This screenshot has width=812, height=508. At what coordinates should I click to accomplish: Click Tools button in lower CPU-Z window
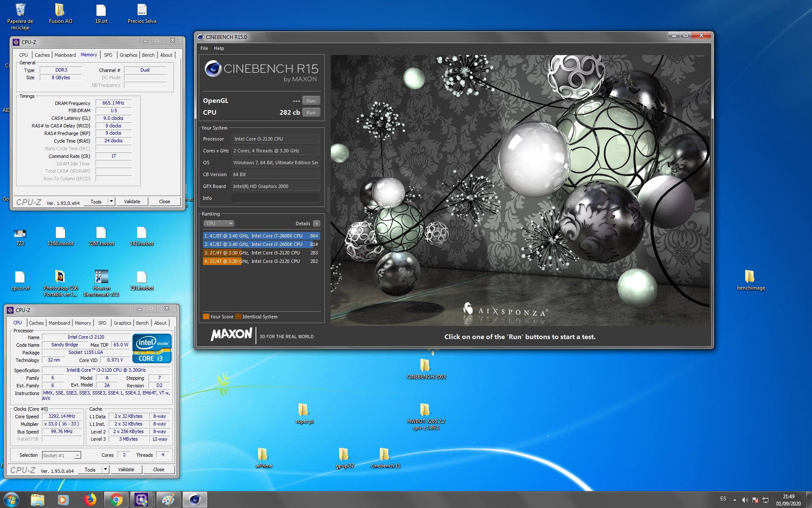pos(90,469)
